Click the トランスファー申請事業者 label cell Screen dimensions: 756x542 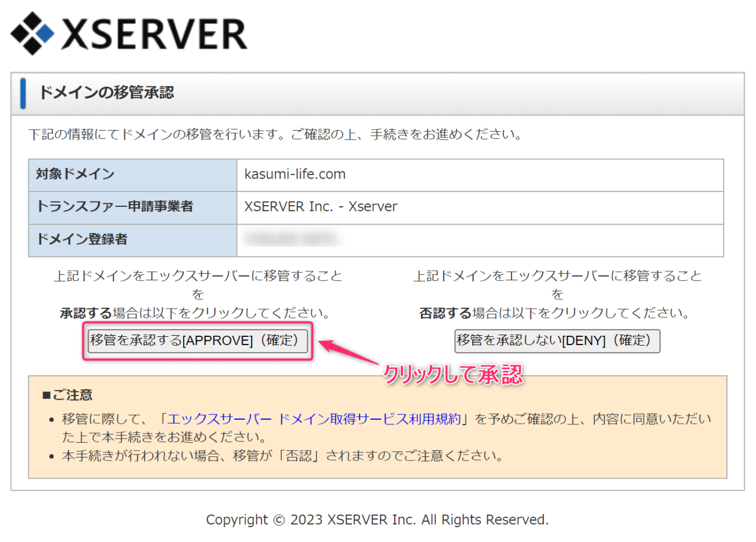point(132,207)
